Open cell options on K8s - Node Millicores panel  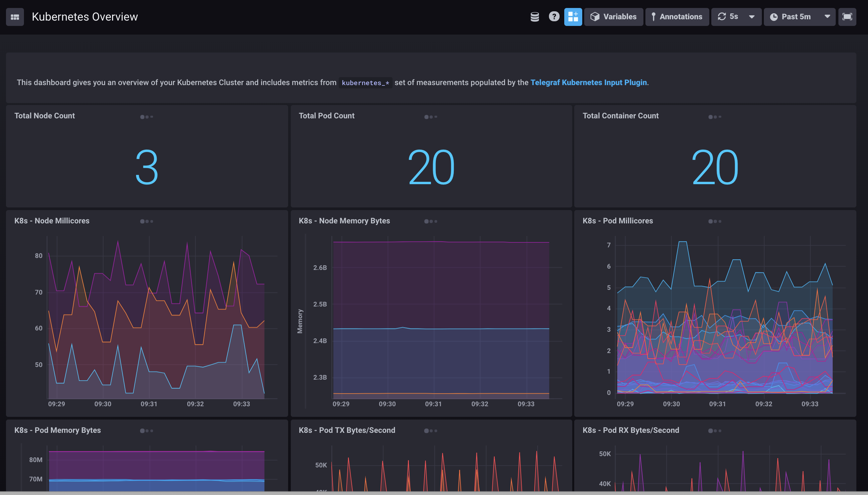(146, 221)
